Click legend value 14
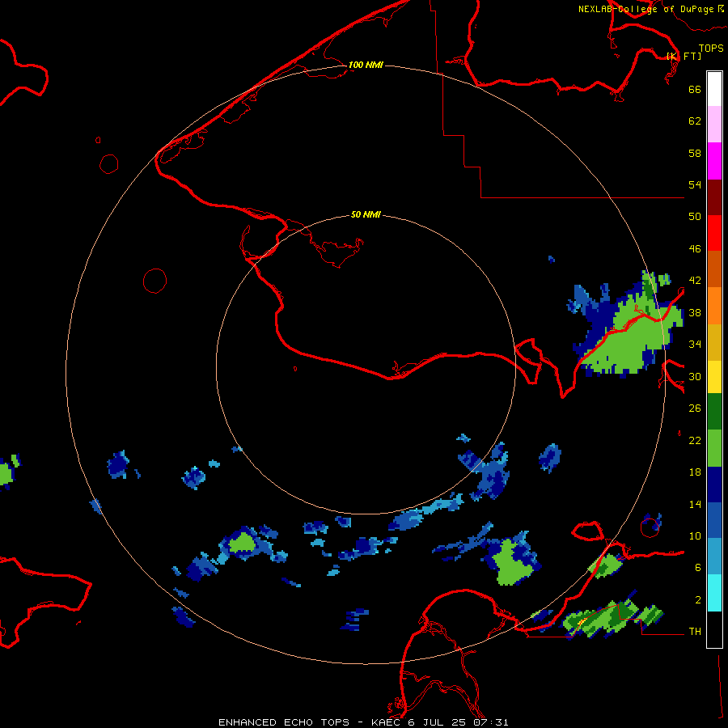The width and height of the screenshot is (728, 728). pyautogui.click(x=695, y=504)
